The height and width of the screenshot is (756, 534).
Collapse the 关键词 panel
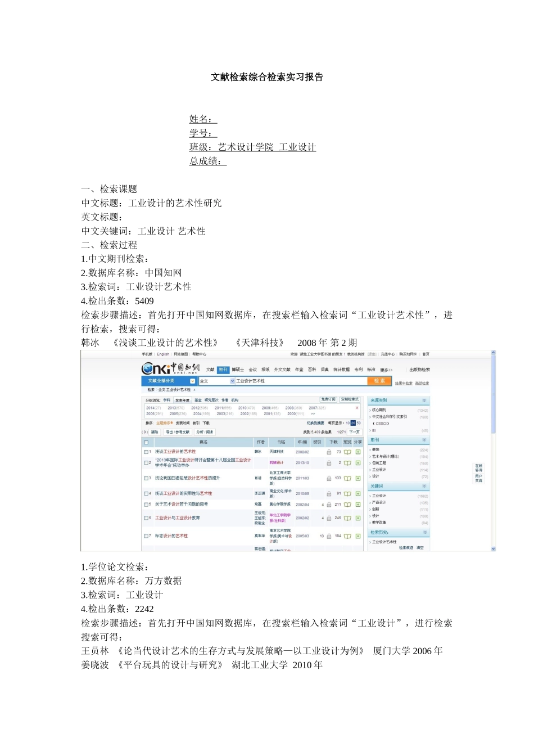tap(424, 486)
